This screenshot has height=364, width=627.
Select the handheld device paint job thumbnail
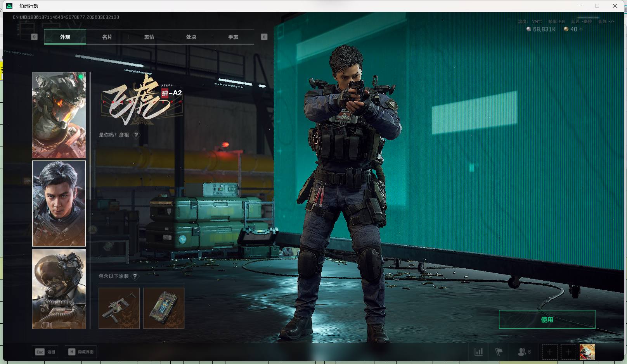(x=164, y=308)
